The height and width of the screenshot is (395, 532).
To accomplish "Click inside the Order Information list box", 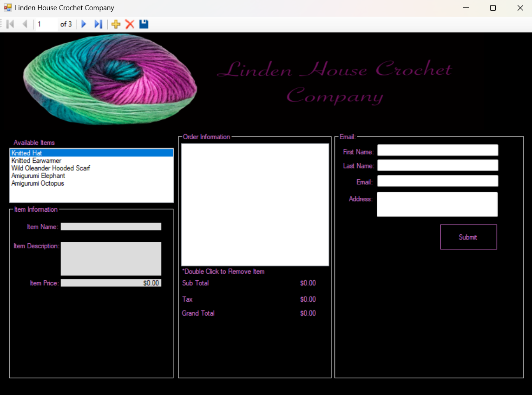I will [x=255, y=204].
